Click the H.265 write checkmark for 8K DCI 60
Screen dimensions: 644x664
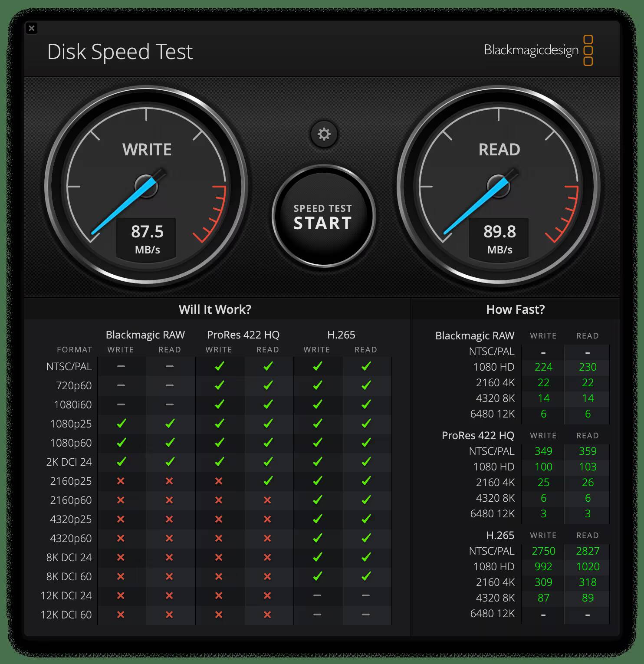pyautogui.click(x=317, y=576)
